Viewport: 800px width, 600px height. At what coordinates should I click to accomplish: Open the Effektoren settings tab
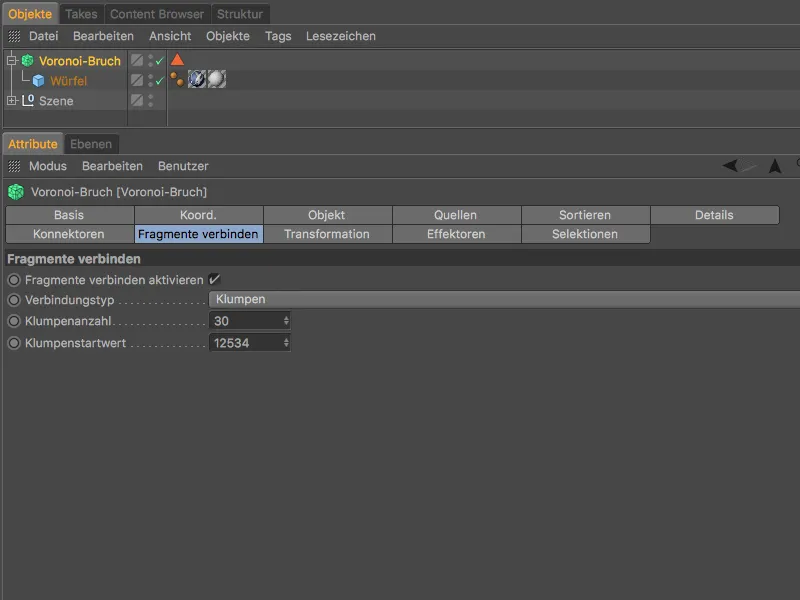pos(456,234)
